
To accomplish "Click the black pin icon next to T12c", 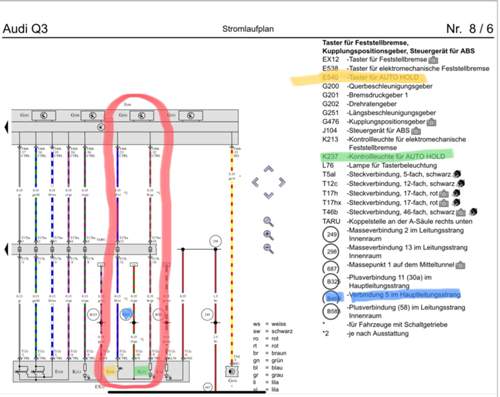I will pyautogui.click(x=461, y=183).
